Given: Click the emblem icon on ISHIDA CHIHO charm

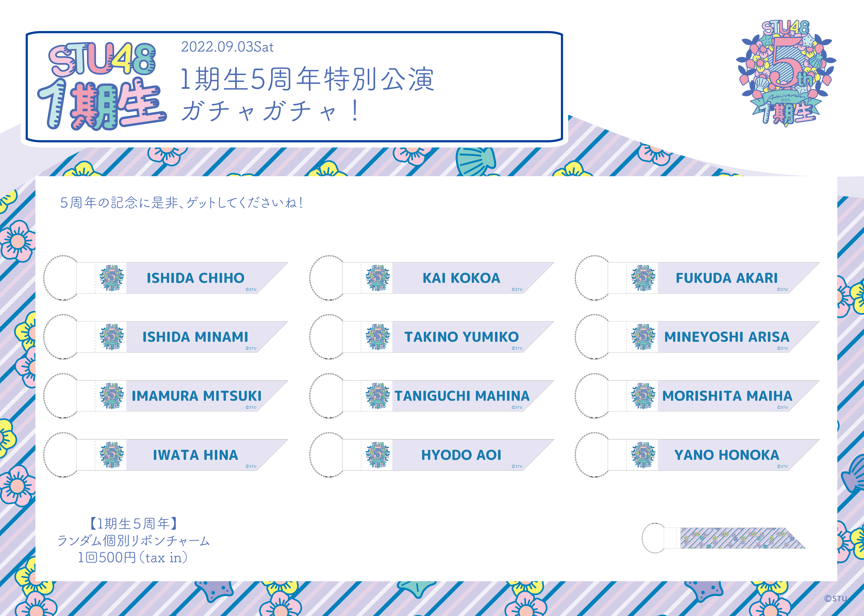Looking at the screenshot, I should (x=112, y=278).
